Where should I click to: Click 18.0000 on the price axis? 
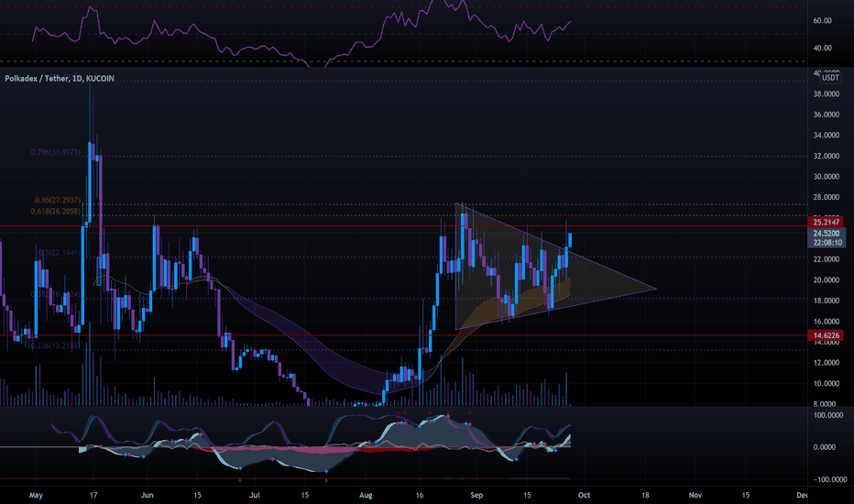[827, 301]
